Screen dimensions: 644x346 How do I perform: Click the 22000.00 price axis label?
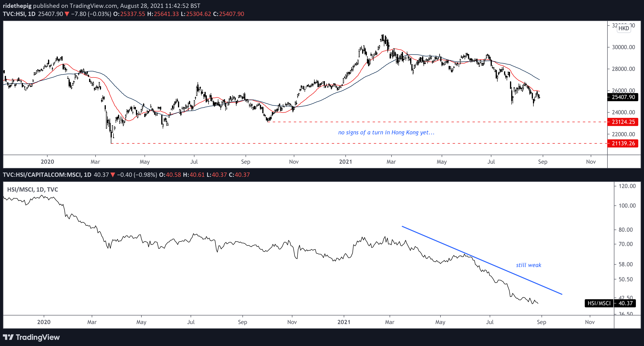click(623, 134)
